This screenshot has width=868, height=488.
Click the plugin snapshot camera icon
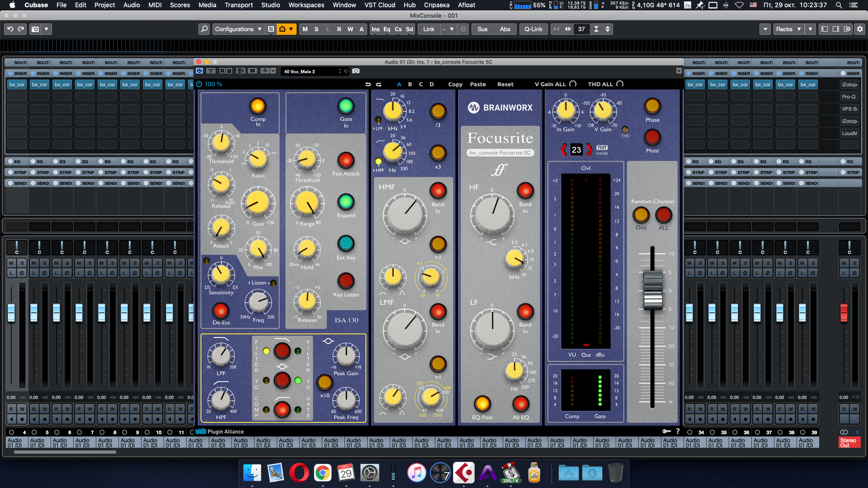coord(356,71)
